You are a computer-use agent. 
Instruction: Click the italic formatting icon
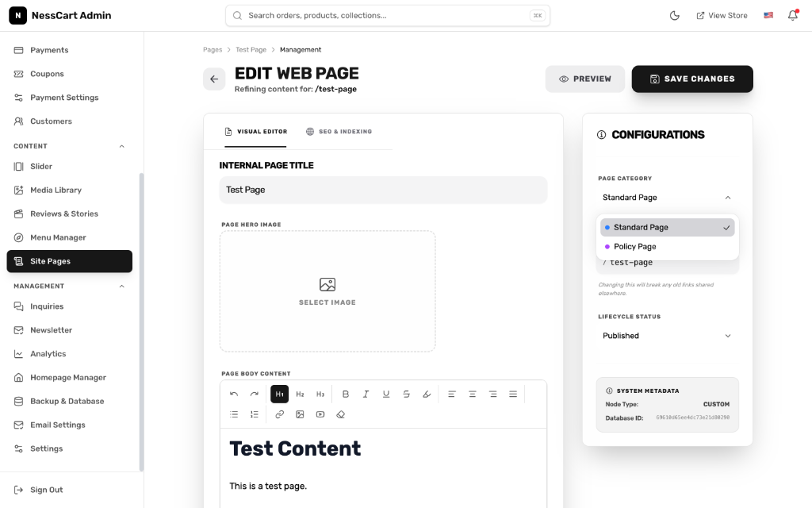366,393
